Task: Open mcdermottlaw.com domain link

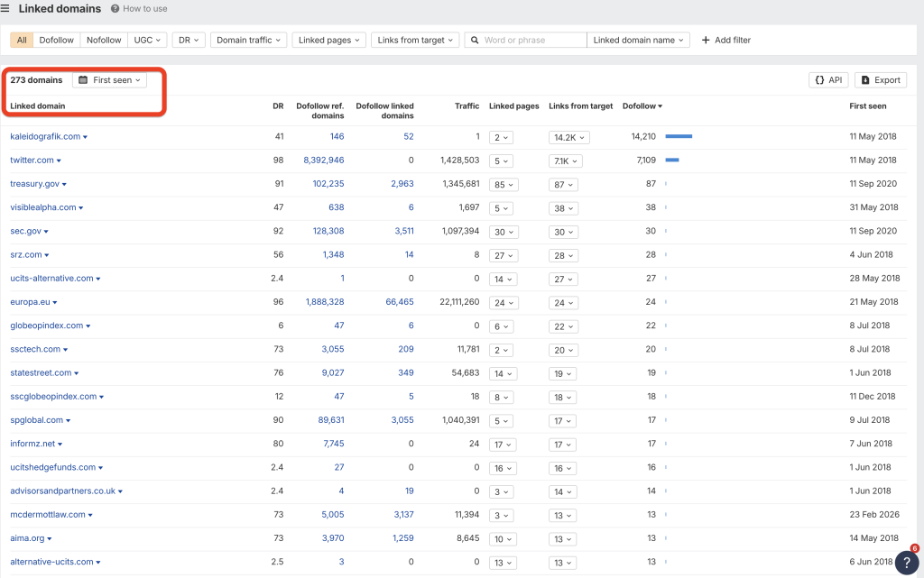Action: pos(48,515)
